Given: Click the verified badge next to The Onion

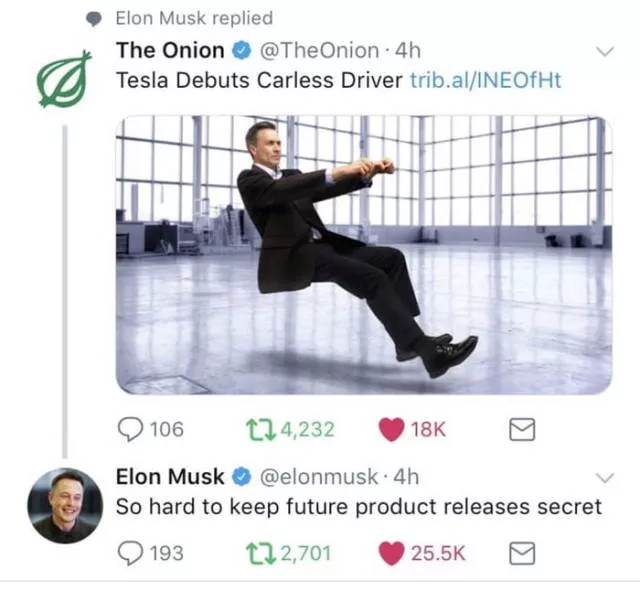Looking at the screenshot, I should (242, 51).
